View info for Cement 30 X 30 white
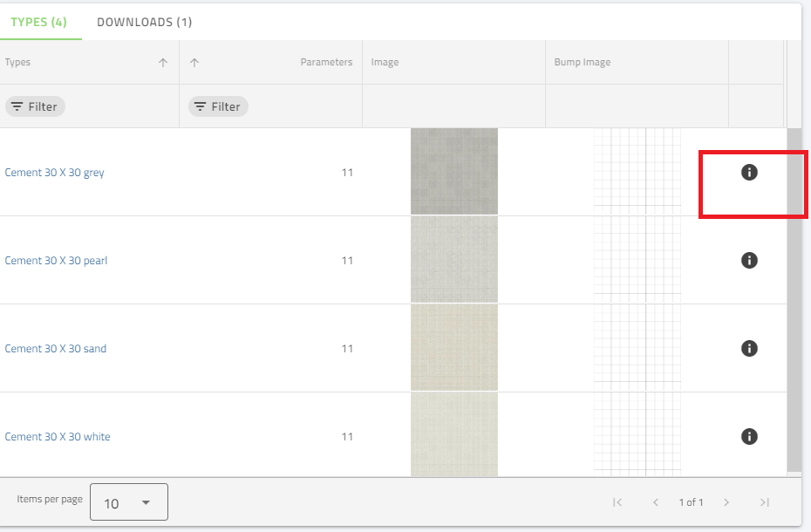 tap(748, 436)
